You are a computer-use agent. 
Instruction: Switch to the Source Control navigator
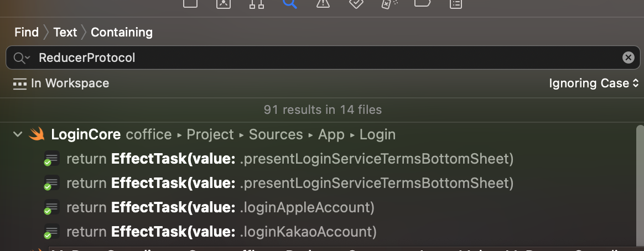pyautogui.click(x=224, y=3)
